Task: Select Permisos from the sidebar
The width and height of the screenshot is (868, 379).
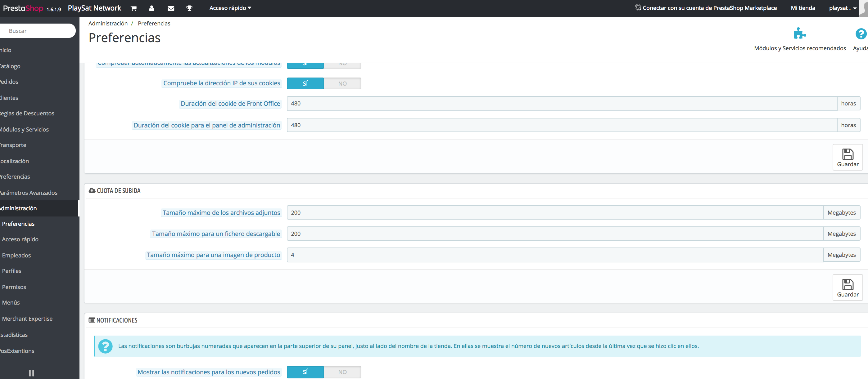Action: [14, 287]
